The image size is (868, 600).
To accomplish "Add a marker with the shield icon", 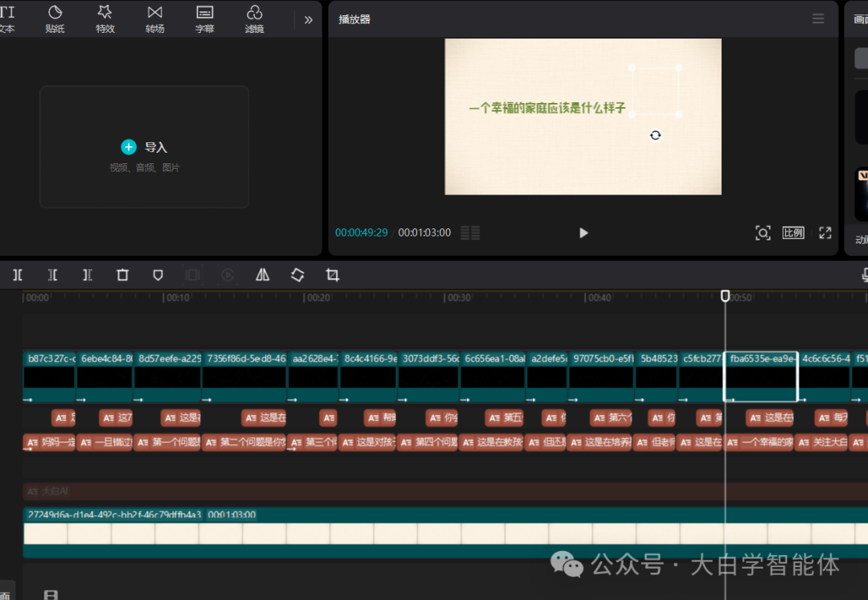I will coord(158,275).
